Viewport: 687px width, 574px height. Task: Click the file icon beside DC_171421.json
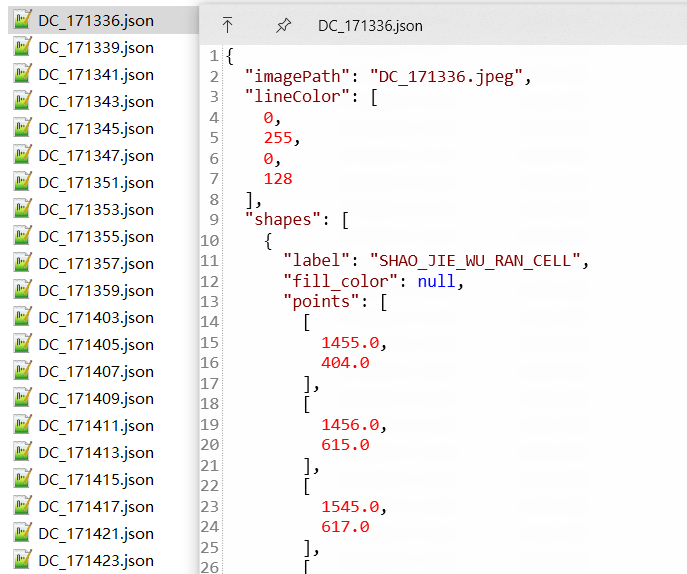pos(22,533)
